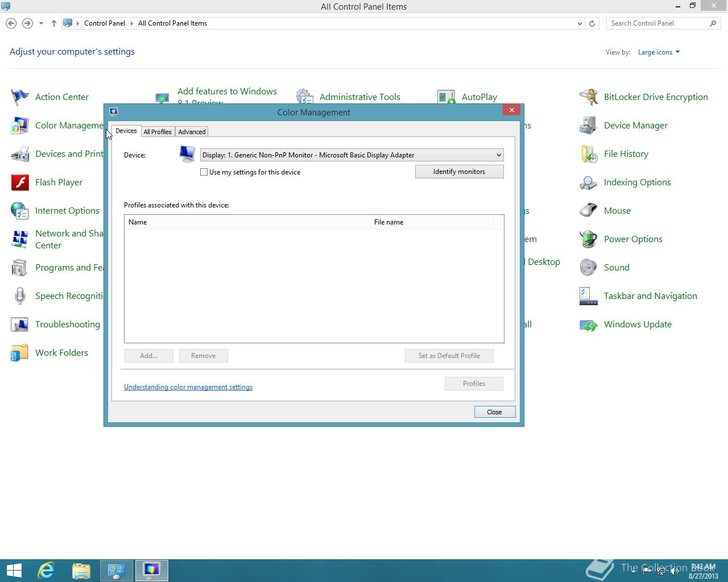Click the Troubleshooting label
Viewport: 728px width, 582px height.
pyautogui.click(x=67, y=325)
